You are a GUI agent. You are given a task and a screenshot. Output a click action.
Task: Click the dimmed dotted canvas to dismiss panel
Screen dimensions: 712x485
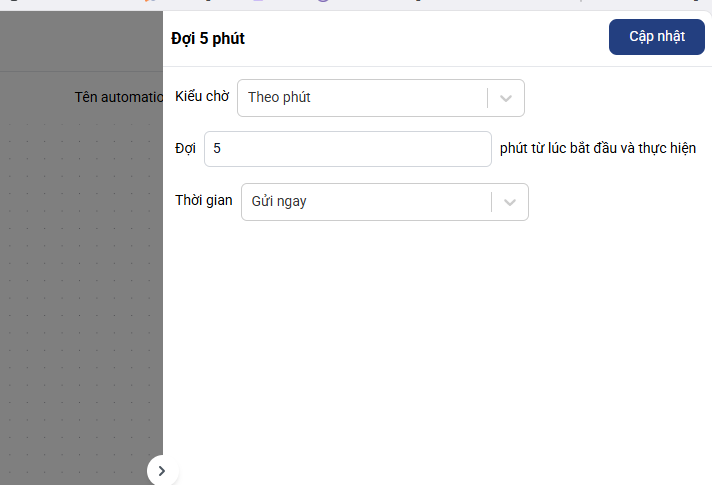[80, 300]
